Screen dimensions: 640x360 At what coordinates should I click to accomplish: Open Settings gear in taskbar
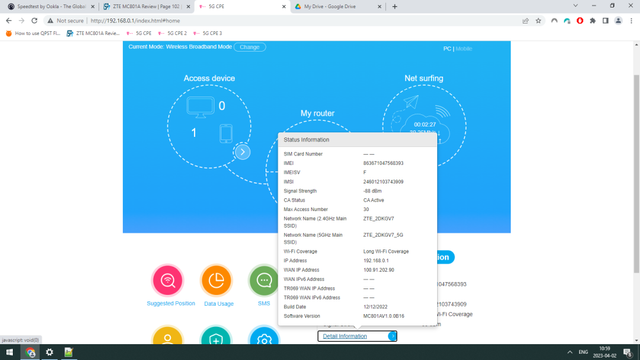(x=49, y=352)
